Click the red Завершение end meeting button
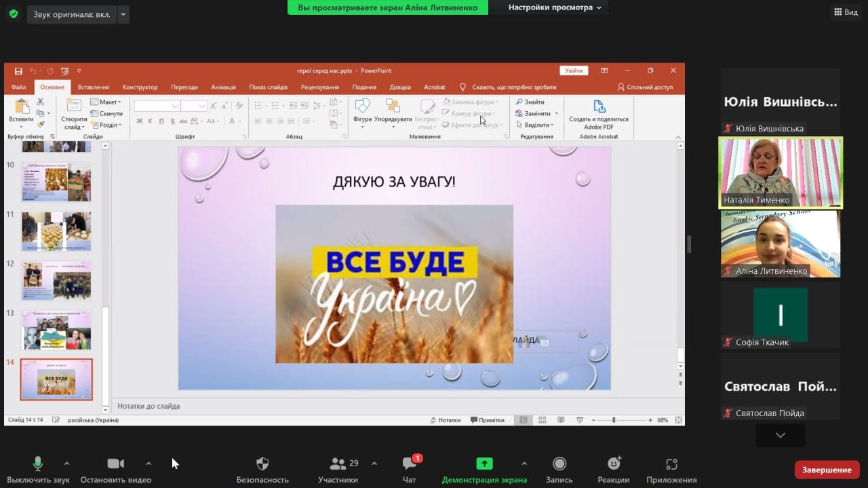Viewport: 868px width, 488px height. pos(827,470)
